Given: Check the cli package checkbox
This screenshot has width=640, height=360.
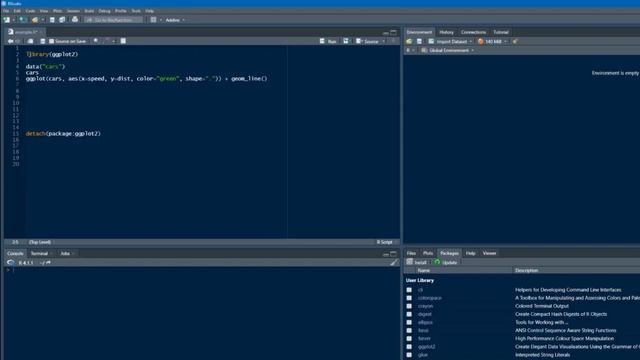Looking at the screenshot, I should [x=409, y=290].
